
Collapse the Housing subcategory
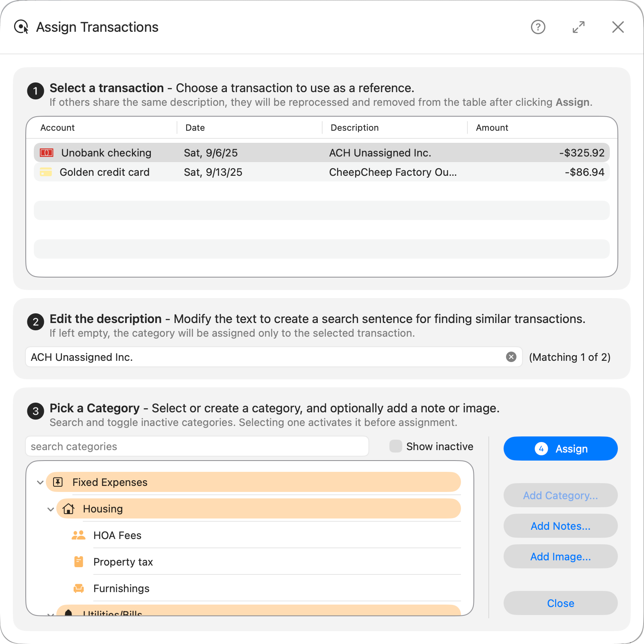pos(51,508)
